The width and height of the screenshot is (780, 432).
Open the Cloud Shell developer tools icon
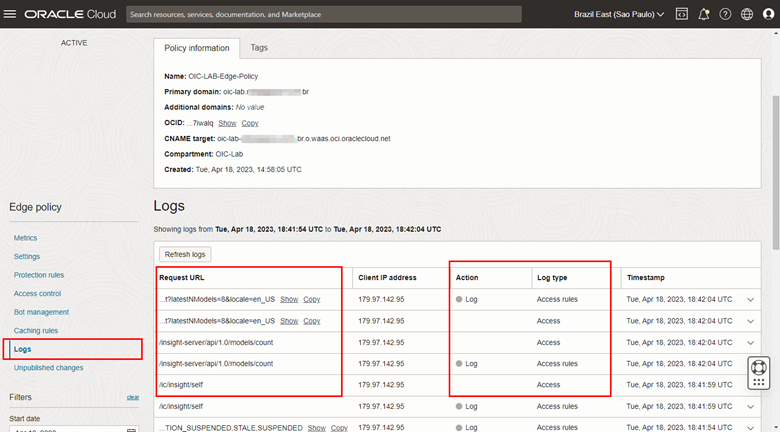682,14
